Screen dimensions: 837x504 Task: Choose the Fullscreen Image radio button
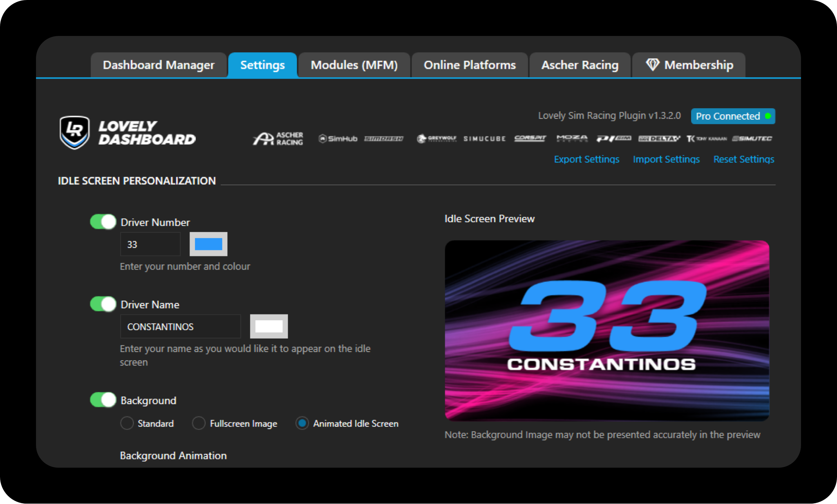[x=199, y=423]
